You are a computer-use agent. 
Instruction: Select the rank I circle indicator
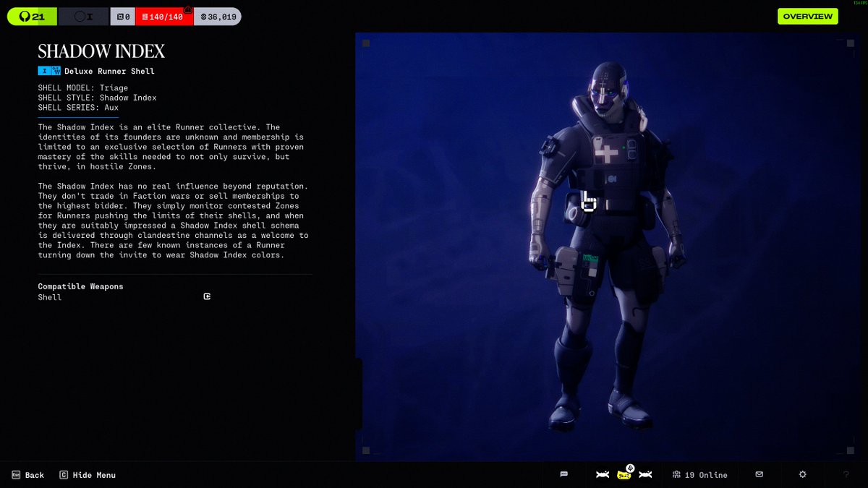[83, 16]
